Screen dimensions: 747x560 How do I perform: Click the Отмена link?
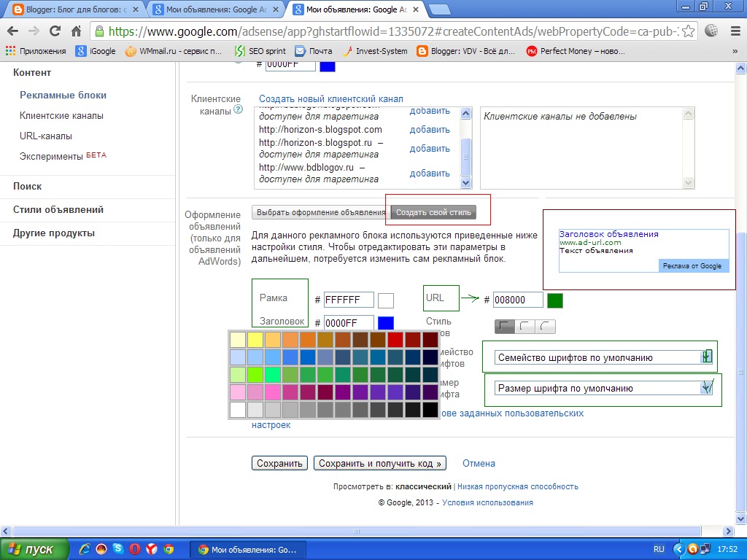[479, 463]
